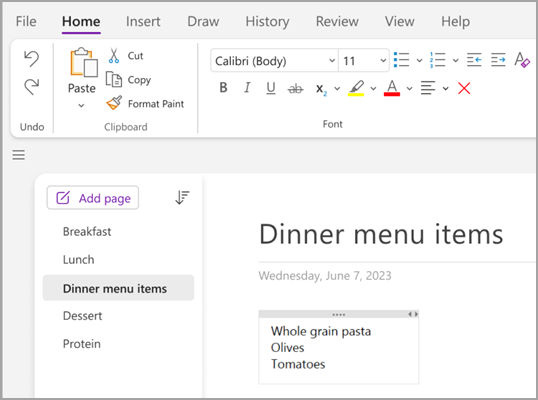Image resolution: width=538 pixels, height=400 pixels.
Task: Apply the yellow highlight color
Action: (356, 88)
